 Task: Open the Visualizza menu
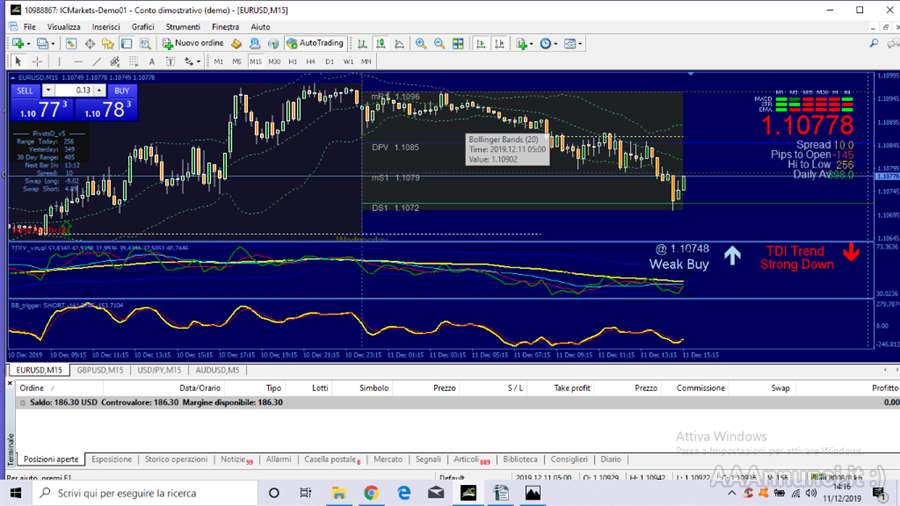click(63, 27)
